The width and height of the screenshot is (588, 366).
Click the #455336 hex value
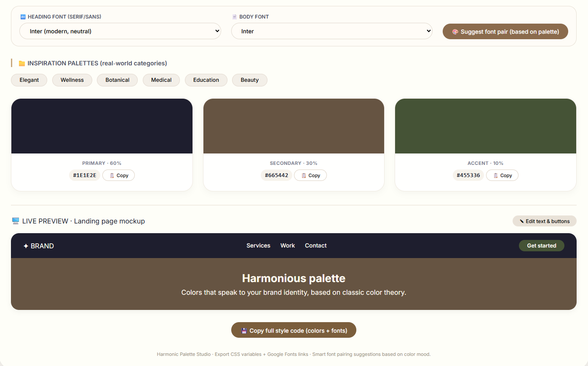[x=468, y=175]
